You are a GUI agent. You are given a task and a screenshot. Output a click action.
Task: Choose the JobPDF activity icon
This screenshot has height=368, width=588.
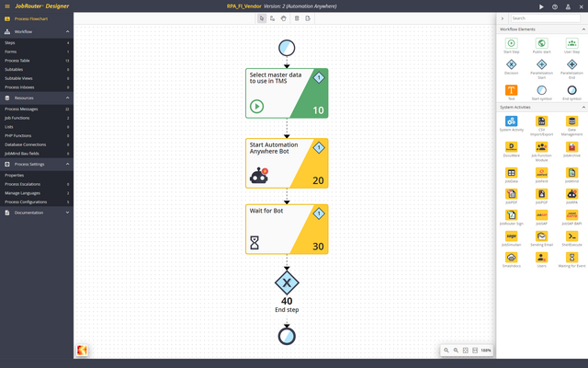pos(511,194)
